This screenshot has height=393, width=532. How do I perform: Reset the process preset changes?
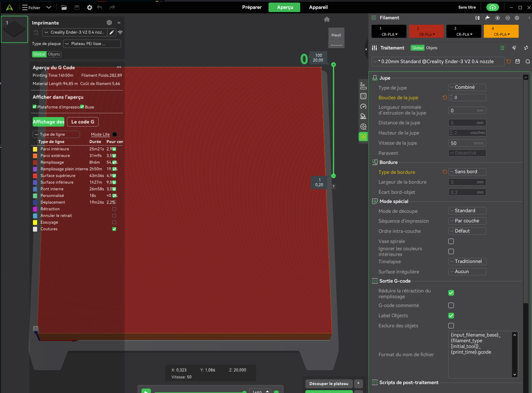click(509, 62)
